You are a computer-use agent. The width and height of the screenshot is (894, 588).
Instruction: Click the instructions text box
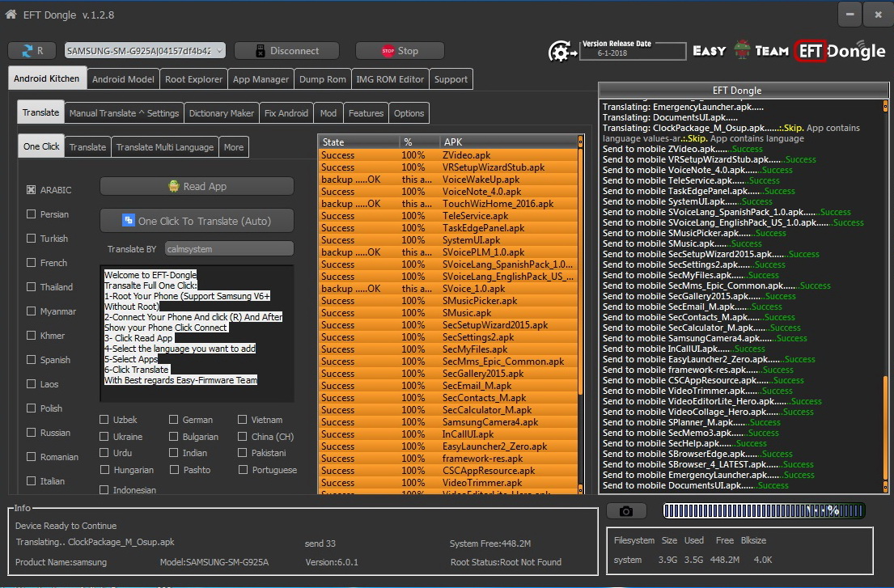197,333
